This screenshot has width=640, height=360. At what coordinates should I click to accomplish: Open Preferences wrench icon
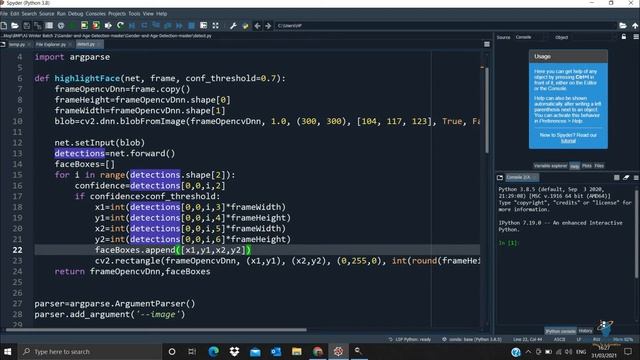pyautogui.click(x=233, y=25)
